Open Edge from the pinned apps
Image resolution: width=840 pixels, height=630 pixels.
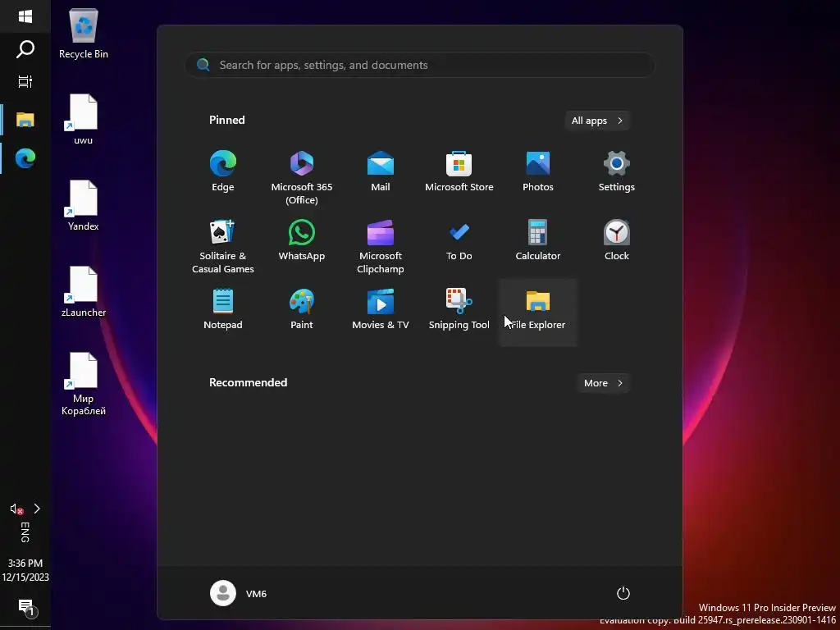tap(223, 172)
